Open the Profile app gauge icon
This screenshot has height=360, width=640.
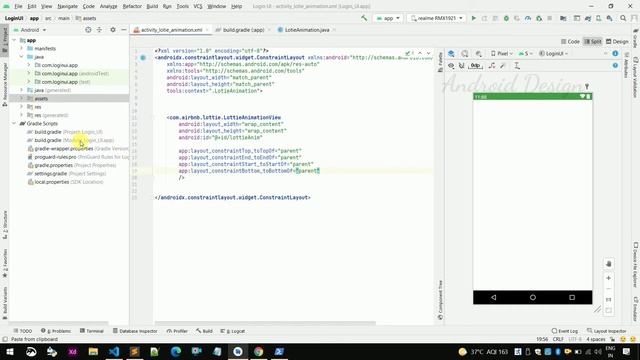tap(528, 18)
